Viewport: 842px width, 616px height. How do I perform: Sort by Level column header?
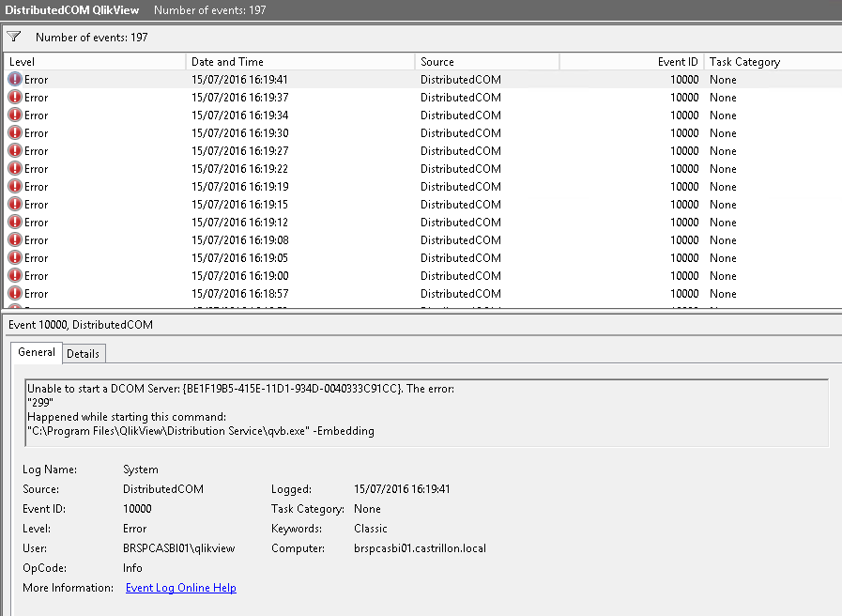click(x=95, y=62)
